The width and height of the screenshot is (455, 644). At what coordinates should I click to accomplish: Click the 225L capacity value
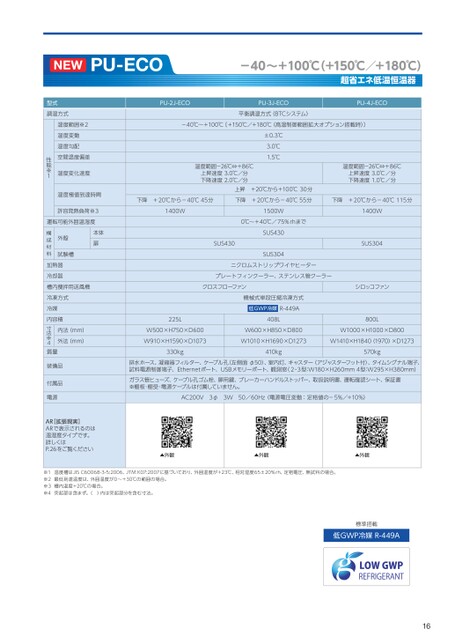(x=175, y=319)
